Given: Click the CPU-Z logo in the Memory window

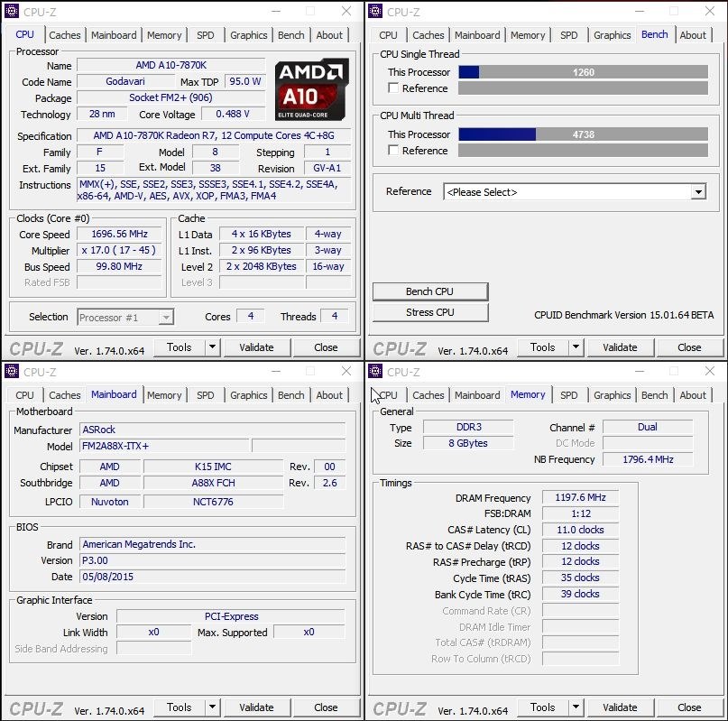Looking at the screenshot, I should click(x=401, y=707).
